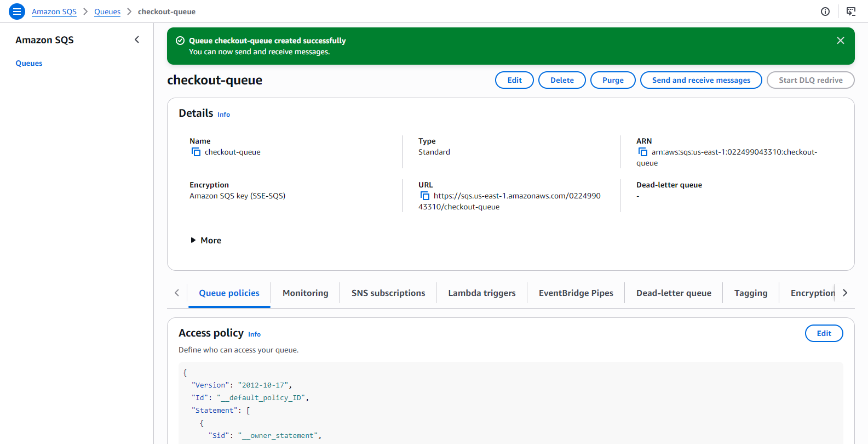Click the Delete queue button
This screenshot has width=868, height=444.
[x=562, y=80]
